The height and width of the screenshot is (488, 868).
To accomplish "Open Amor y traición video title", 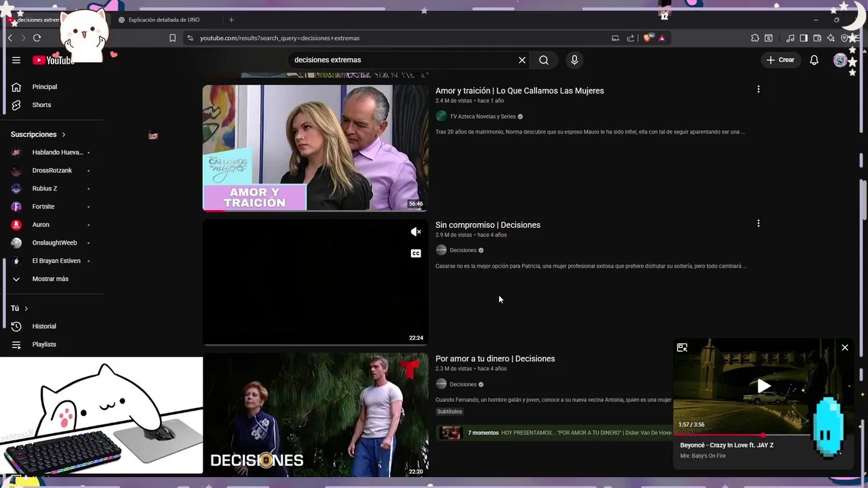I will point(519,91).
